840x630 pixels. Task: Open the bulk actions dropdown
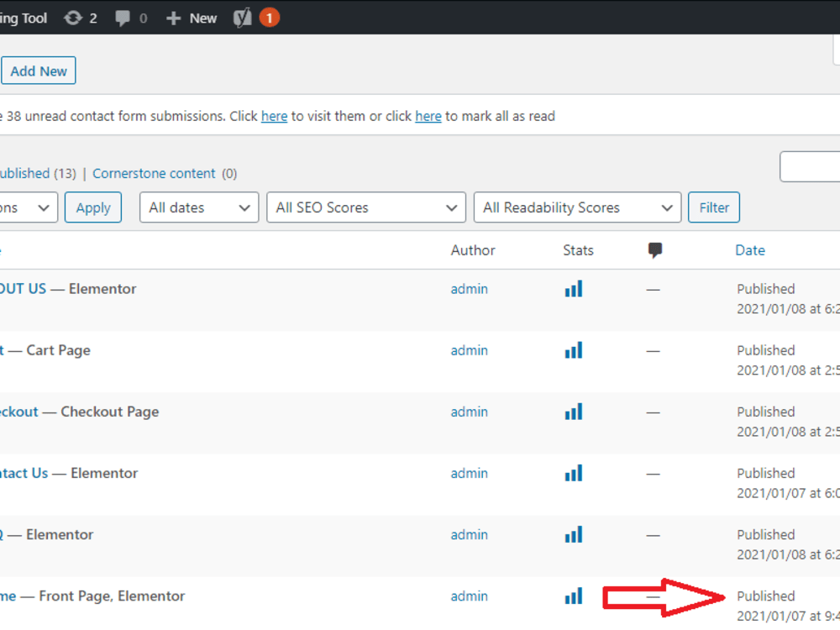(28, 207)
